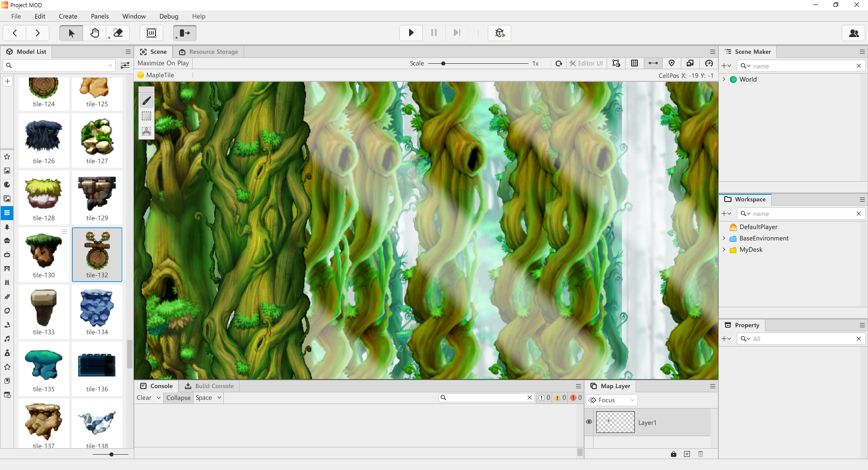The width and height of the screenshot is (868, 470).
Task: Adjust the Model List thumbnail size slider
Action: (x=111, y=454)
